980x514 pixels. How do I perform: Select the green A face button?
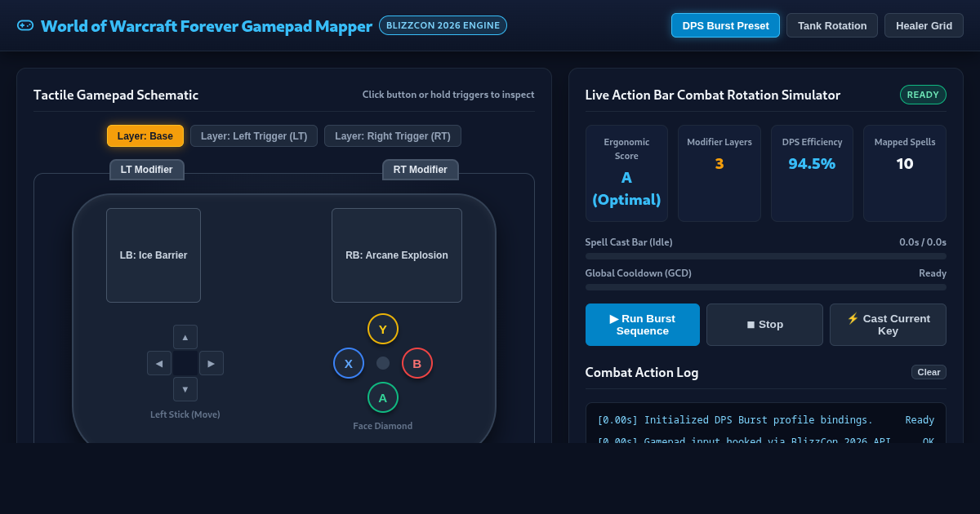(x=383, y=397)
